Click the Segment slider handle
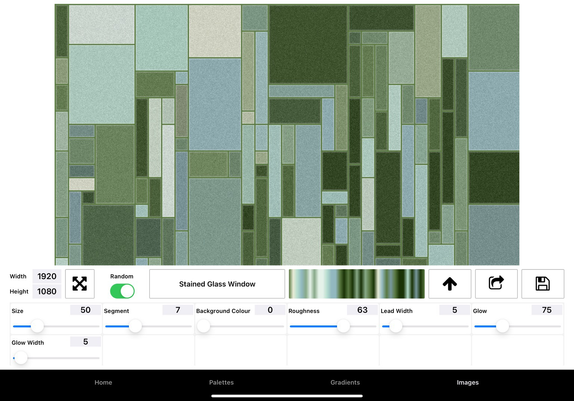 pyautogui.click(x=135, y=326)
